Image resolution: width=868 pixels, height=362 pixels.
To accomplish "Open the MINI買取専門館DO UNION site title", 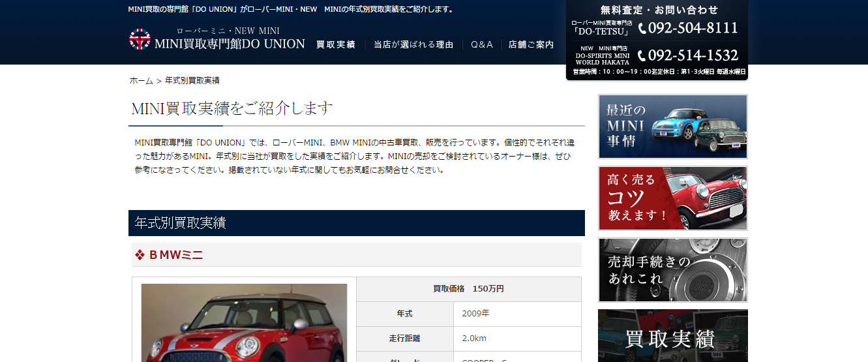I will click(x=230, y=44).
